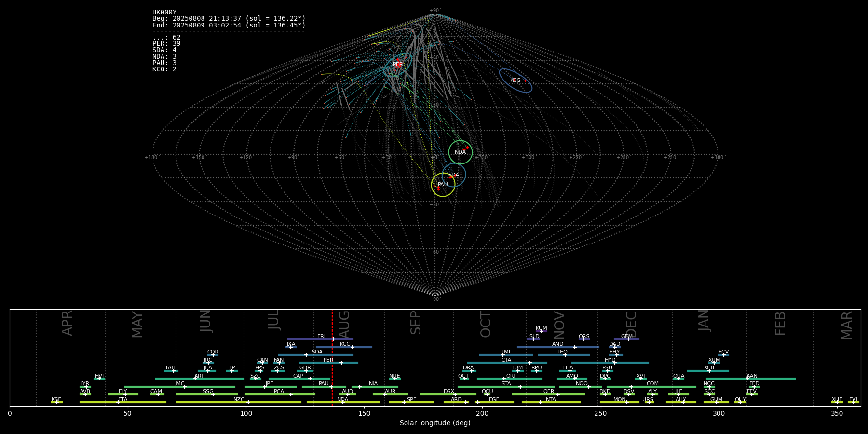Click the EVI shower label in timeline
This screenshot has width=868, height=434.
pos(853,400)
